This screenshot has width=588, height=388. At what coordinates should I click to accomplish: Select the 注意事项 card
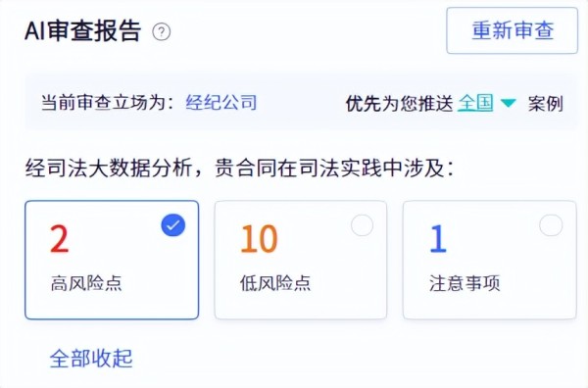(x=490, y=260)
